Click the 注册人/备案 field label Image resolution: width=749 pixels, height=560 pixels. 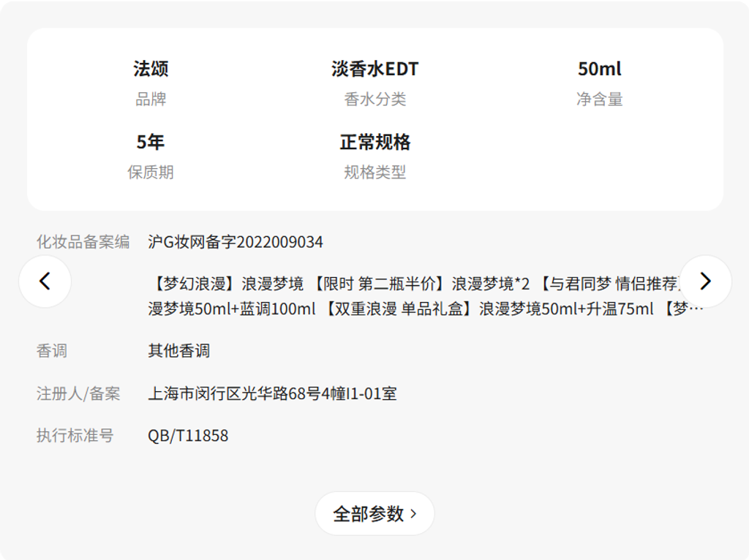[x=78, y=393]
